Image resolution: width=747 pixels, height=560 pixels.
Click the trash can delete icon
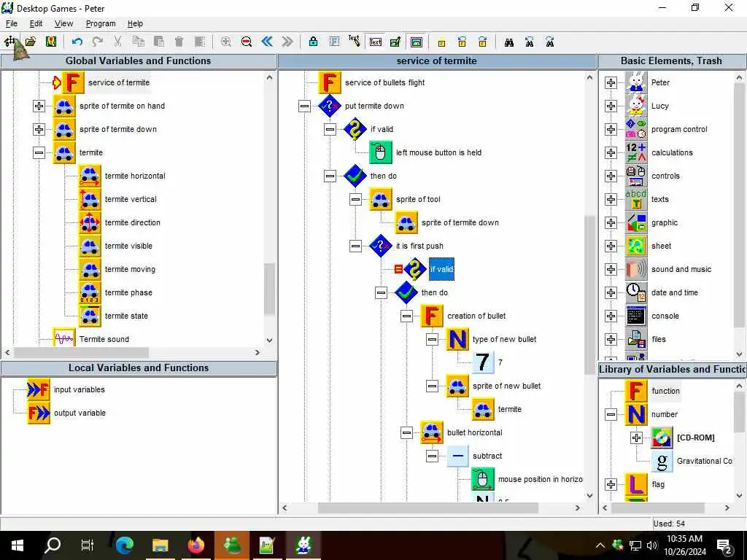pyautogui.click(x=179, y=42)
